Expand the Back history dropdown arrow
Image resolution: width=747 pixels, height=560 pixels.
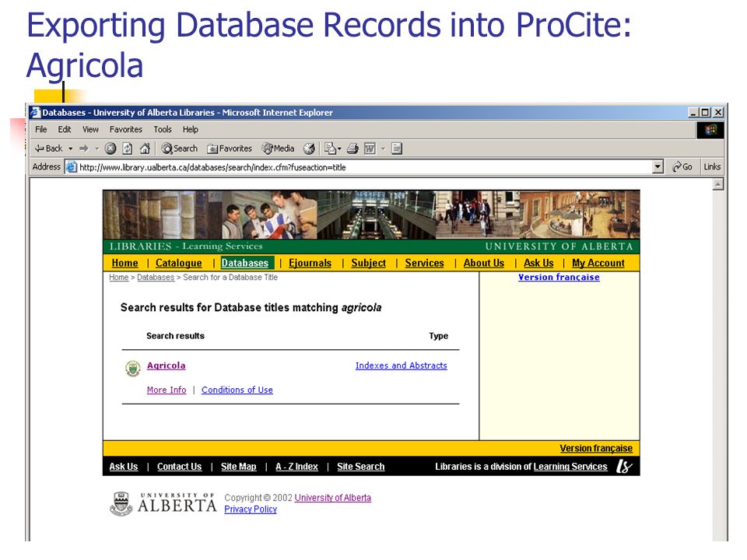71,149
